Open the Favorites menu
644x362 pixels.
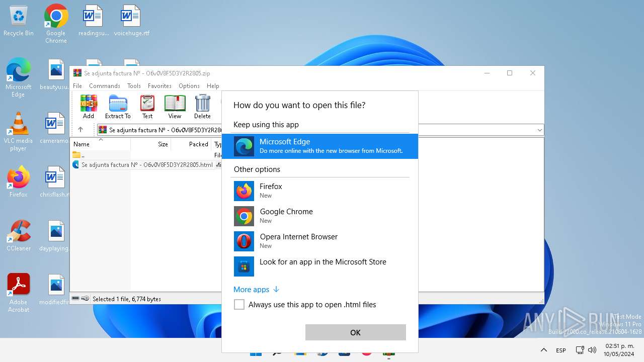coord(159,86)
